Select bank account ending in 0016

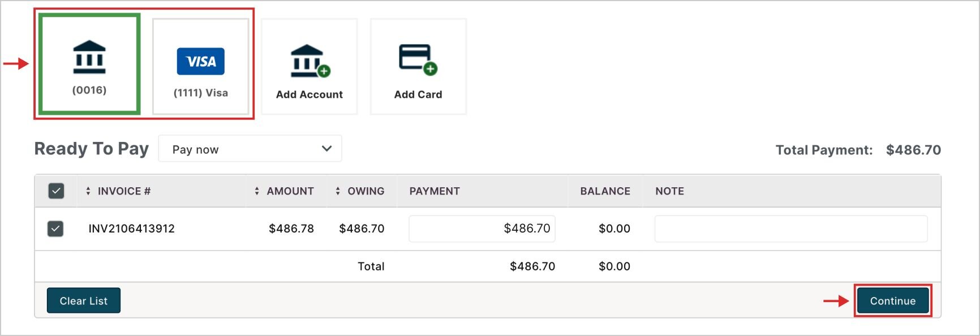[89, 64]
